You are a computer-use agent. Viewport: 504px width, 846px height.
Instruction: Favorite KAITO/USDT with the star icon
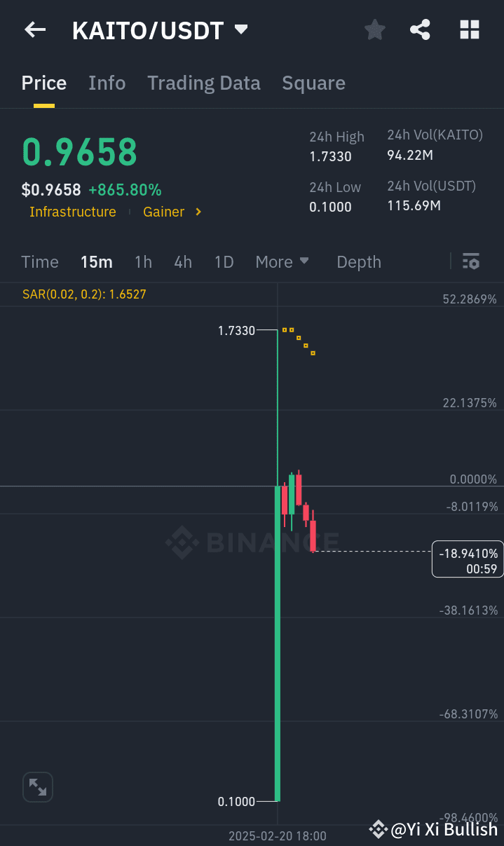click(x=374, y=29)
